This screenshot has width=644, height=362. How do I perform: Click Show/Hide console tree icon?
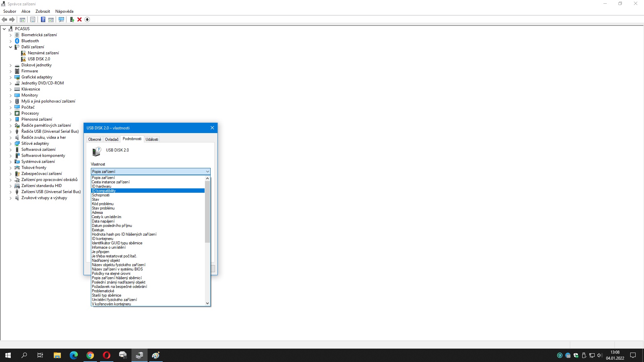[22, 19]
